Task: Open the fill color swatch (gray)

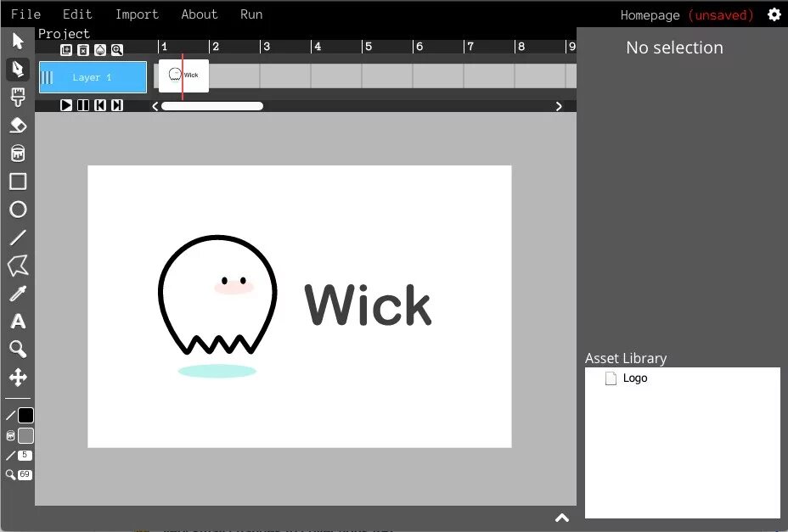Action: pyautogui.click(x=25, y=435)
